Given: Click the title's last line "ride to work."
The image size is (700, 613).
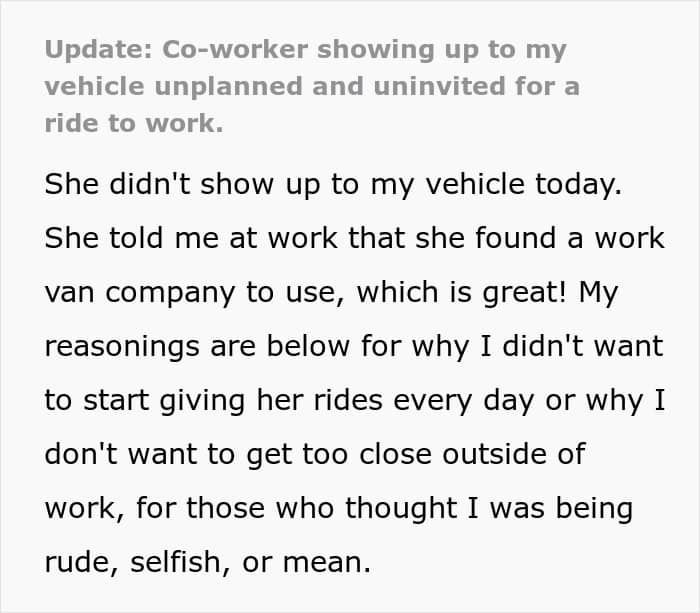Looking at the screenshot, I should click(x=133, y=123).
